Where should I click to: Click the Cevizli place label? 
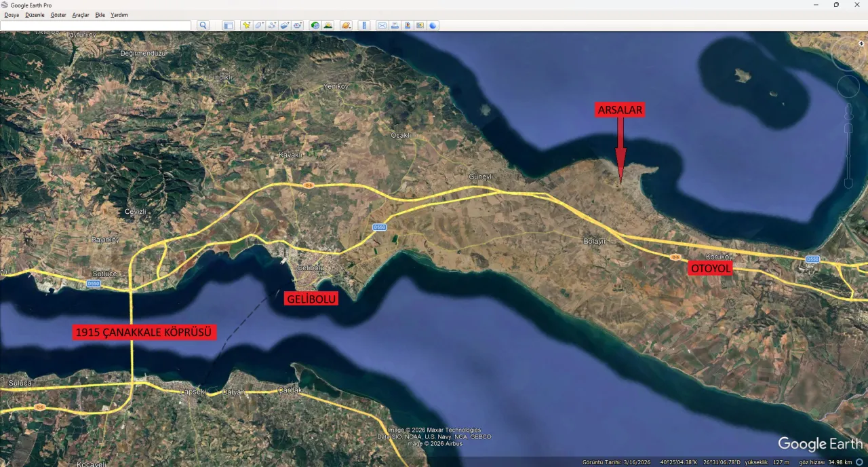(135, 211)
